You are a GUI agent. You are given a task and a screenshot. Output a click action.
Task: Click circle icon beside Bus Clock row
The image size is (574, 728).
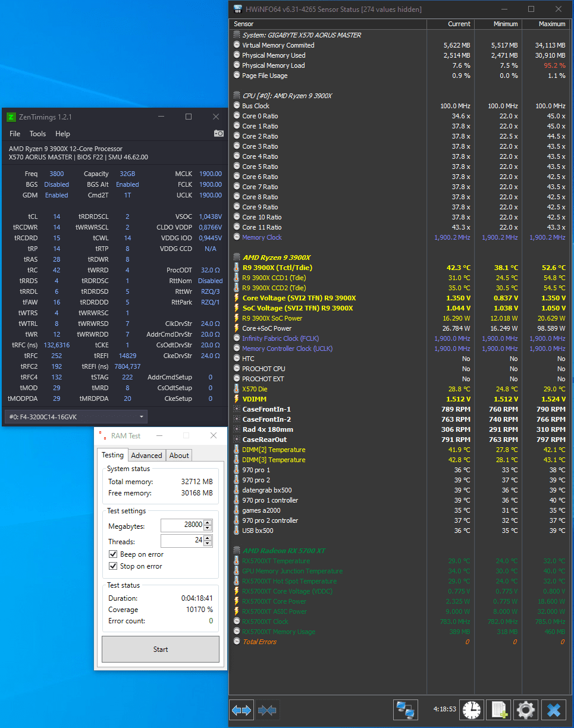coord(237,106)
